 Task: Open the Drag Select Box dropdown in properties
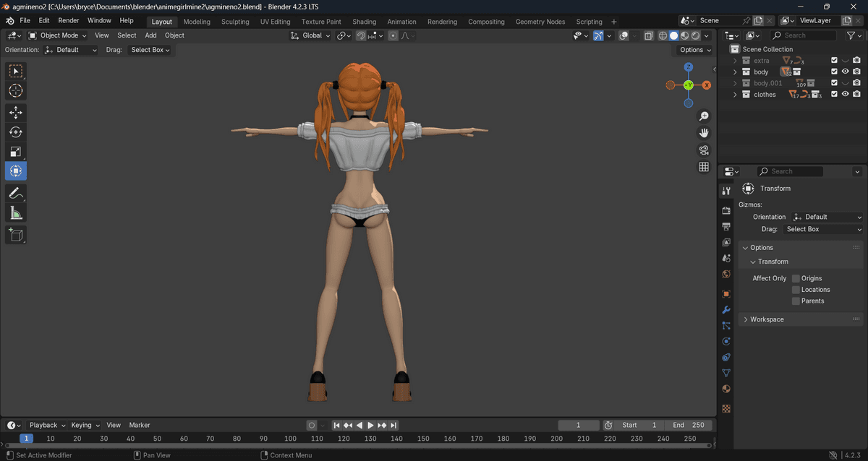tap(823, 229)
